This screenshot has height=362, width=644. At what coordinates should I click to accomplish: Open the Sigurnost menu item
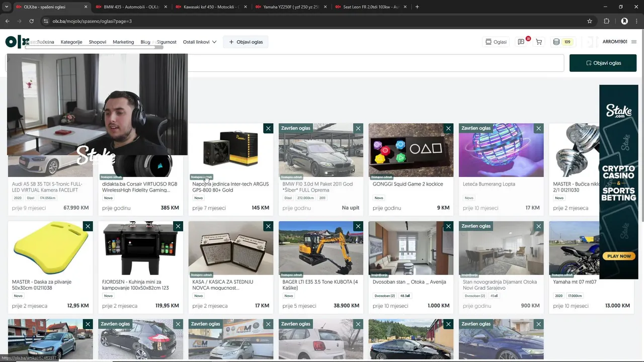(167, 42)
